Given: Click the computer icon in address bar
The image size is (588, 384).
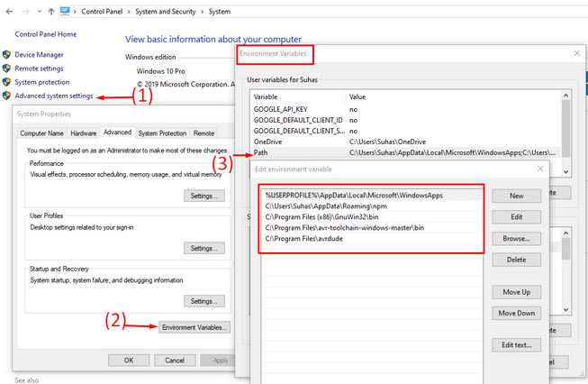Looking at the screenshot, I should (x=65, y=11).
